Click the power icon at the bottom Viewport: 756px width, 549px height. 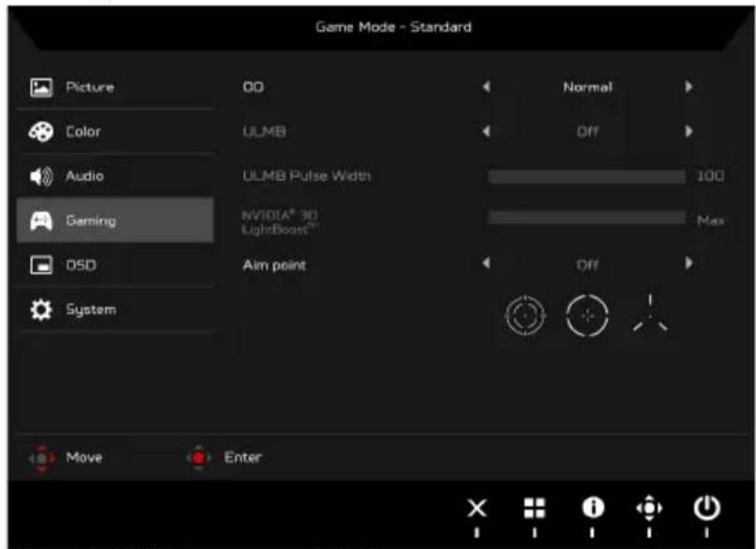[x=707, y=508]
